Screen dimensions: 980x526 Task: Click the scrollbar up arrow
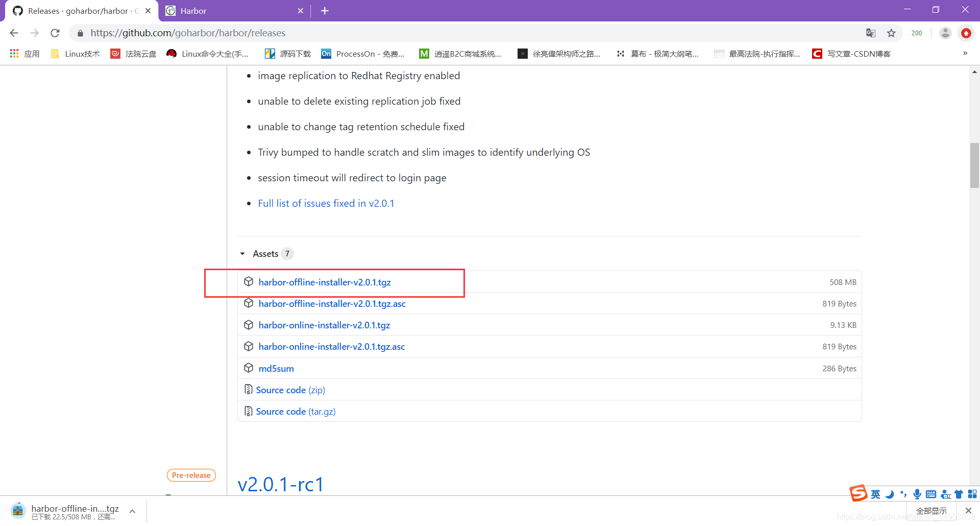click(974, 72)
